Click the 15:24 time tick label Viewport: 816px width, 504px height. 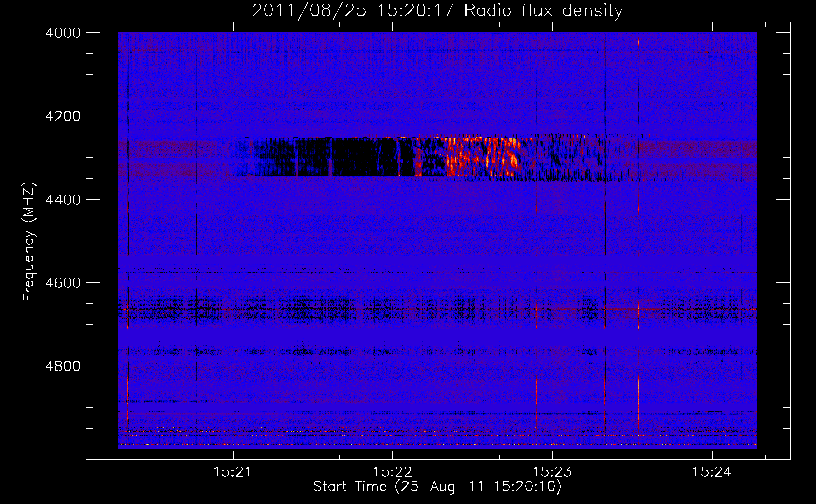[x=712, y=472]
